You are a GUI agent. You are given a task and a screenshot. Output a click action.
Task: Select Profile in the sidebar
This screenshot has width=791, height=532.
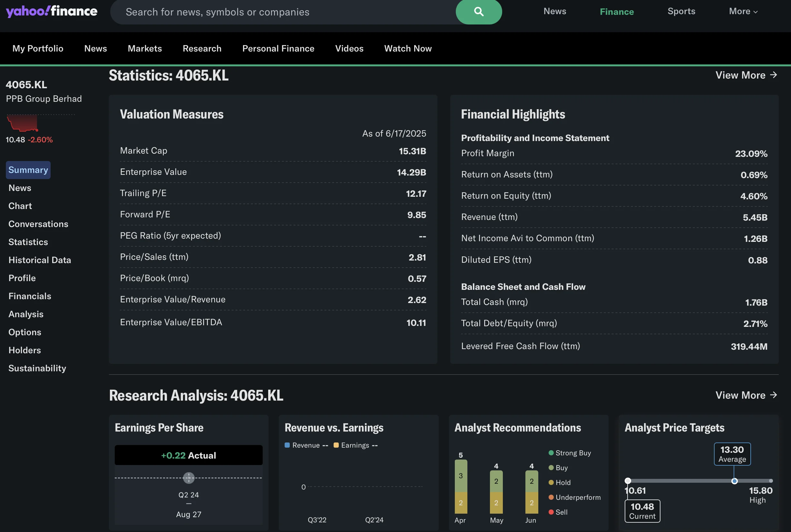22,278
